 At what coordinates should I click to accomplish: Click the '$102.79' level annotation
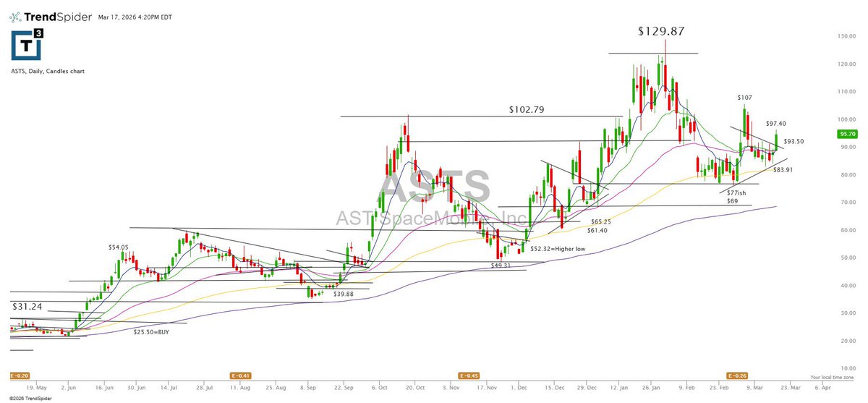526,110
